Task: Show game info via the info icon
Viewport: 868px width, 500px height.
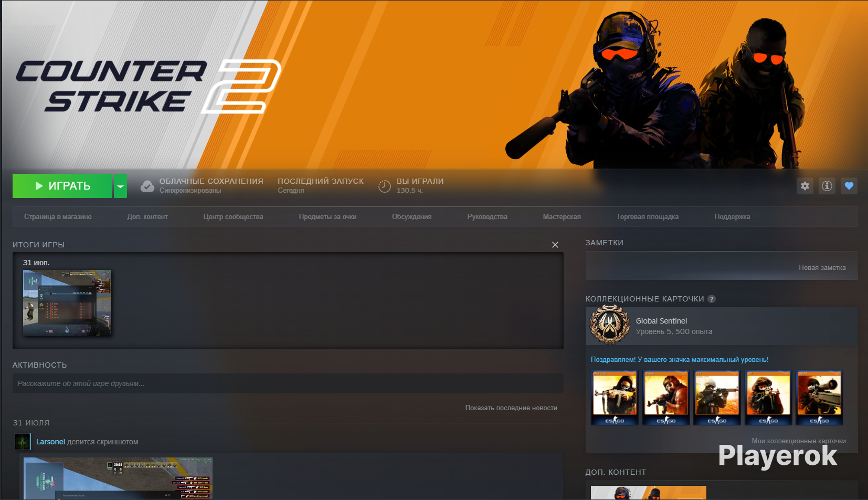Action: click(827, 186)
